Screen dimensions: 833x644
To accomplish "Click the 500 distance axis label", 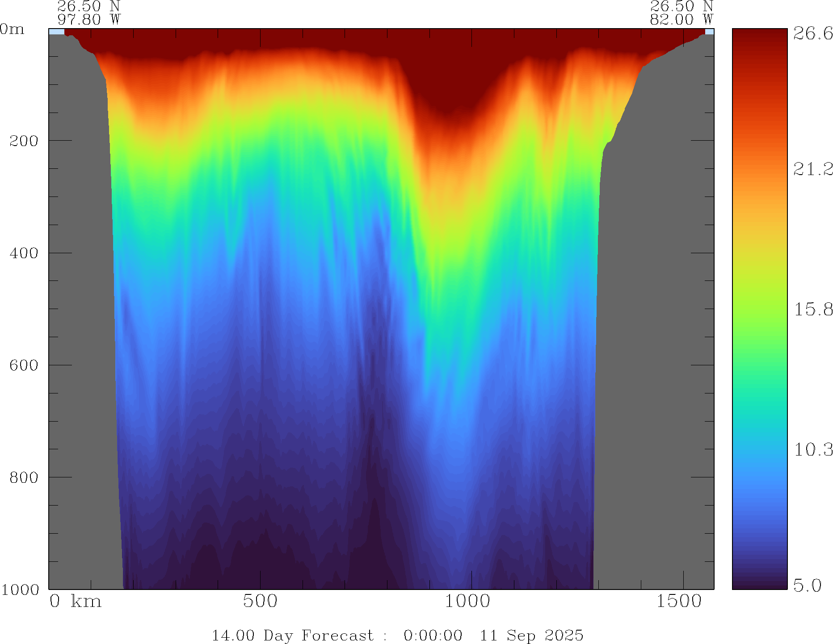I will (260, 602).
